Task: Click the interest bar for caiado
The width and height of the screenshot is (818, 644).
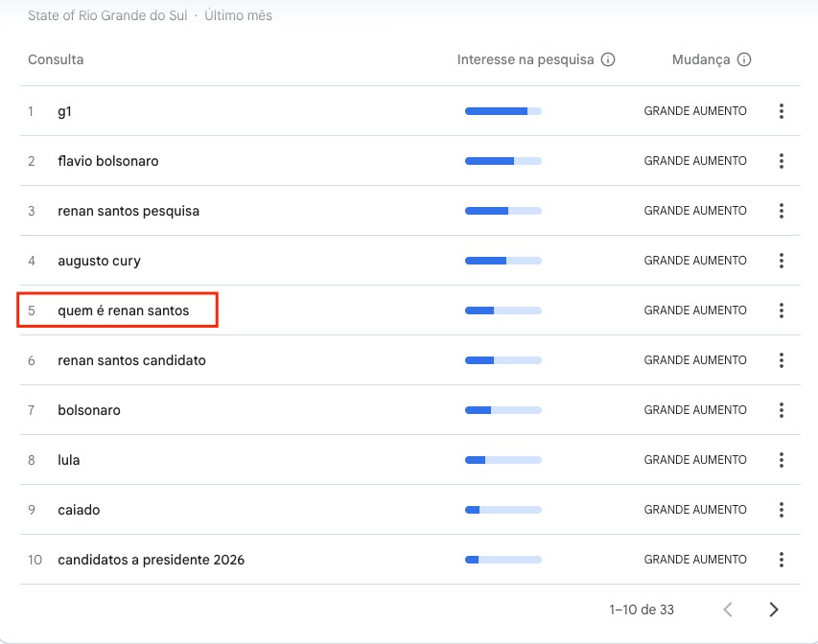Action: [502, 510]
